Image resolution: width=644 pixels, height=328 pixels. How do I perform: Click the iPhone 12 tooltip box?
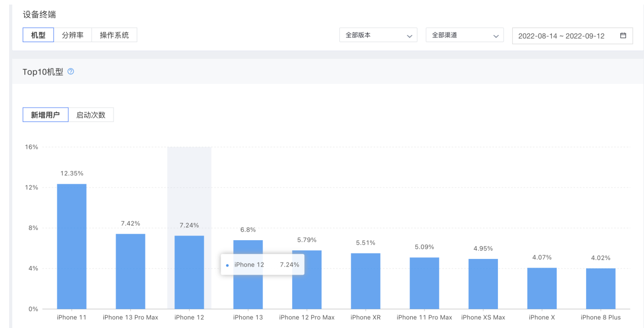point(262,265)
